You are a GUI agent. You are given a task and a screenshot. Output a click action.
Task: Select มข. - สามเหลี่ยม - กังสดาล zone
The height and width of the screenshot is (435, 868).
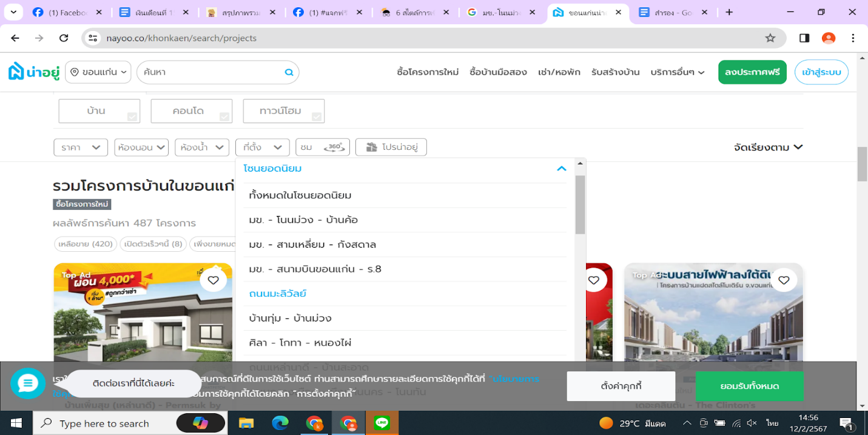[405, 244]
